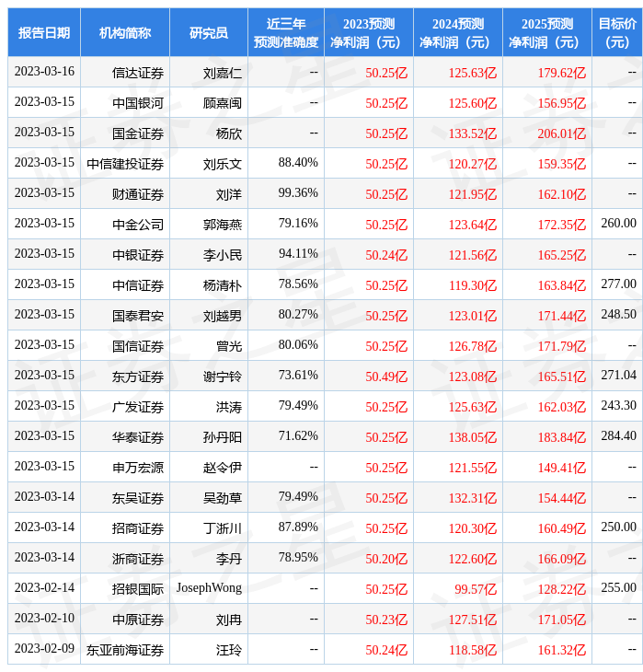Click researcher 郭海燕

pyautogui.click(x=223, y=225)
